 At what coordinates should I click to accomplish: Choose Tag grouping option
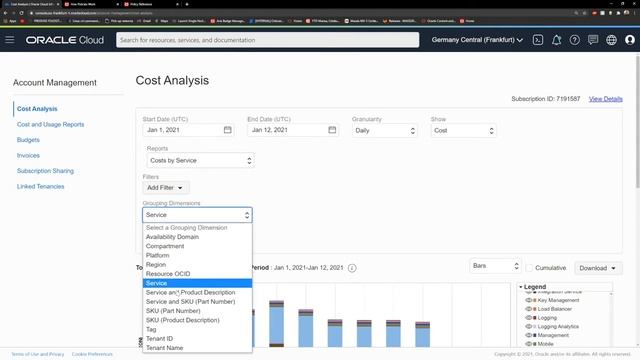click(197, 329)
